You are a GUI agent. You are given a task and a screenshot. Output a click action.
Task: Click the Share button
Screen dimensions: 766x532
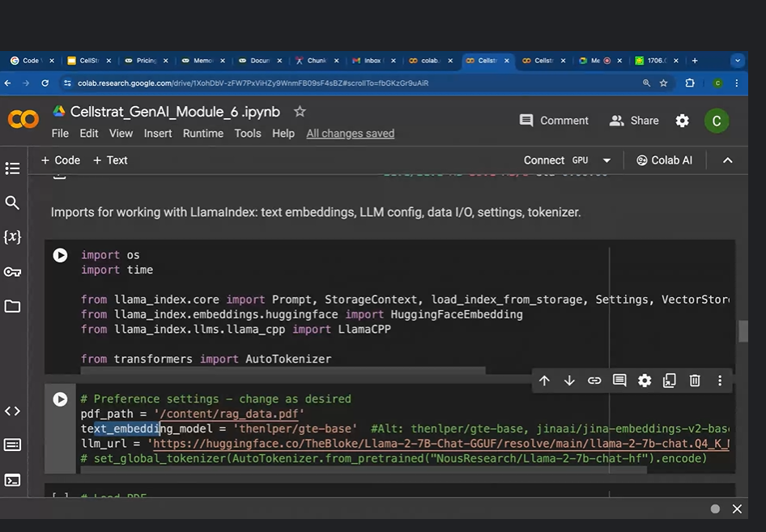coord(634,121)
